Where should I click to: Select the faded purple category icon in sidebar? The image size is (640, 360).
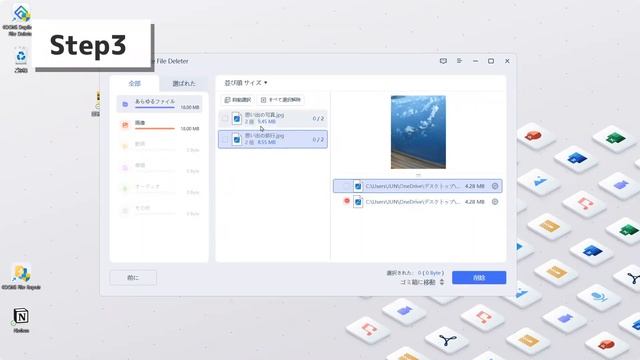pos(125,167)
